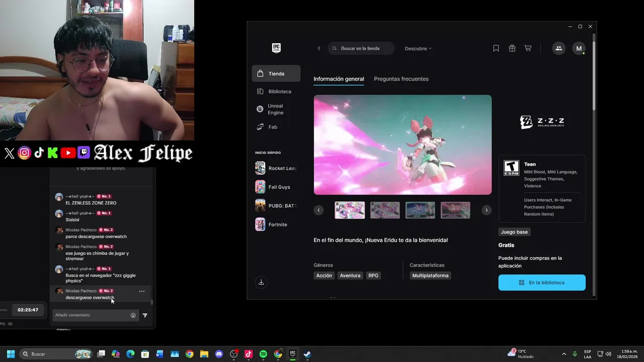Screen dimensions: 644x362
Task: Open OBS Studio from the taskbar
Action: (233, 354)
